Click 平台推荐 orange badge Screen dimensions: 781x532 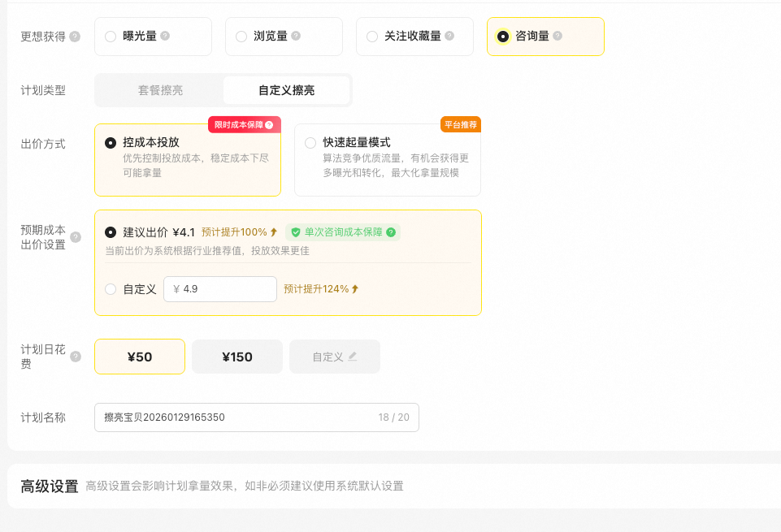tap(461, 124)
